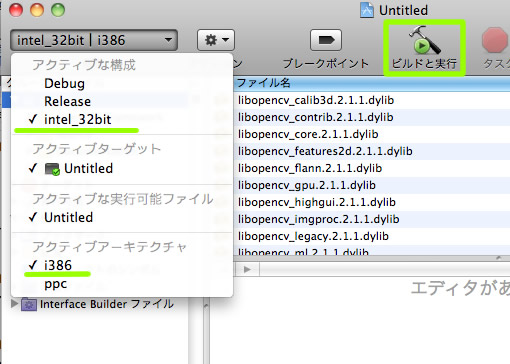Select libopencv_contrib.2.1.1.dylib
510x364 pixels.
[315, 117]
